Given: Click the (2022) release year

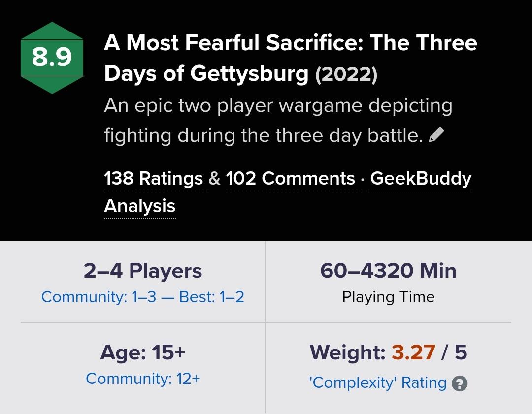Looking at the screenshot, I should coord(346,74).
